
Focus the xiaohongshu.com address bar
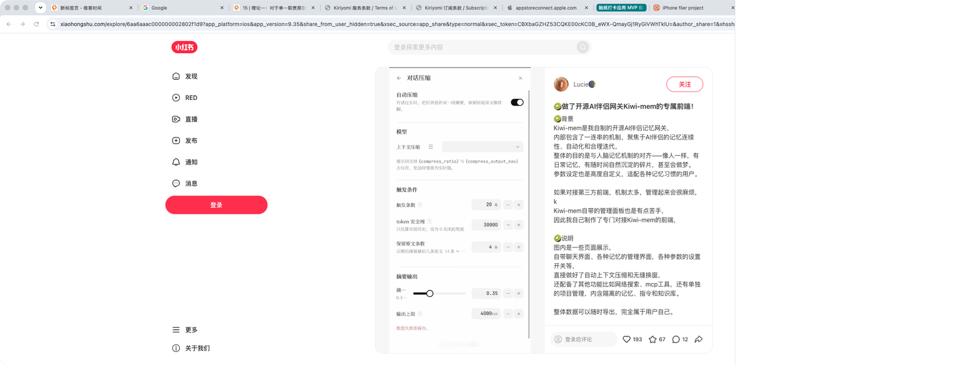[396, 24]
